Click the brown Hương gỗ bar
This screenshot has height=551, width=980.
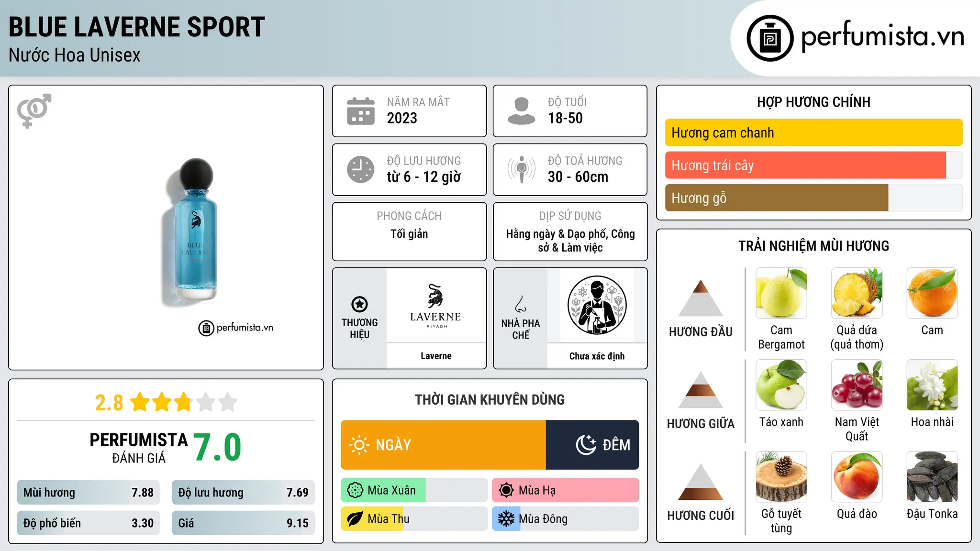[x=777, y=198]
